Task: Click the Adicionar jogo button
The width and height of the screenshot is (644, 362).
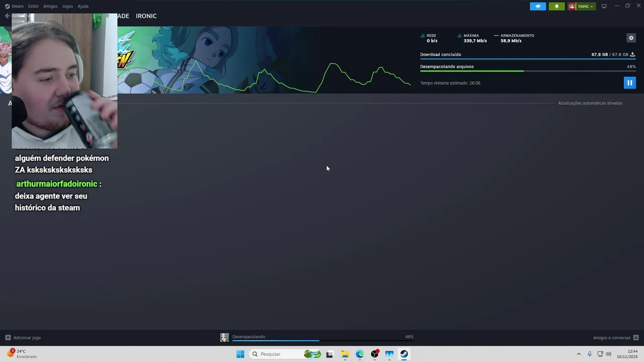Action: pyautogui.click(x=23, y=338)
